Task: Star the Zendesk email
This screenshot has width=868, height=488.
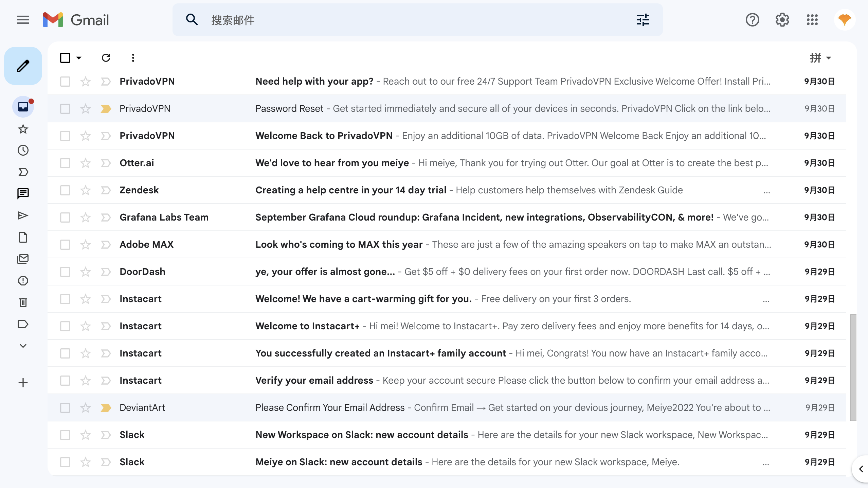Action: tap(86, 190)
